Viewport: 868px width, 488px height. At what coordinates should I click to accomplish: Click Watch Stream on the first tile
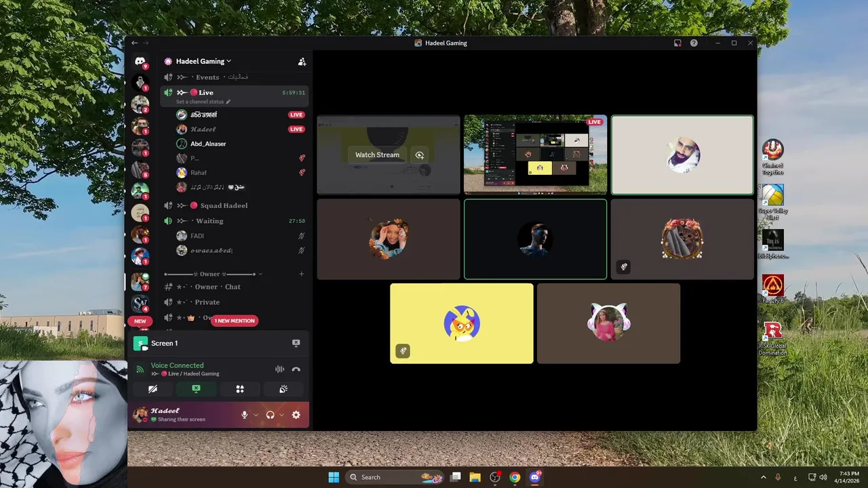(x=377, y=155)
